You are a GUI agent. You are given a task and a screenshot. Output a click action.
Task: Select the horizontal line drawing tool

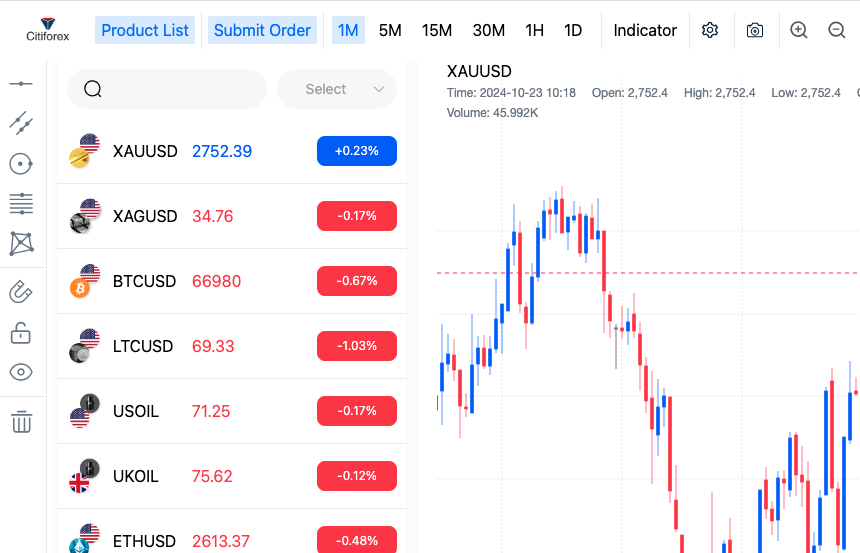pos(21,84)
